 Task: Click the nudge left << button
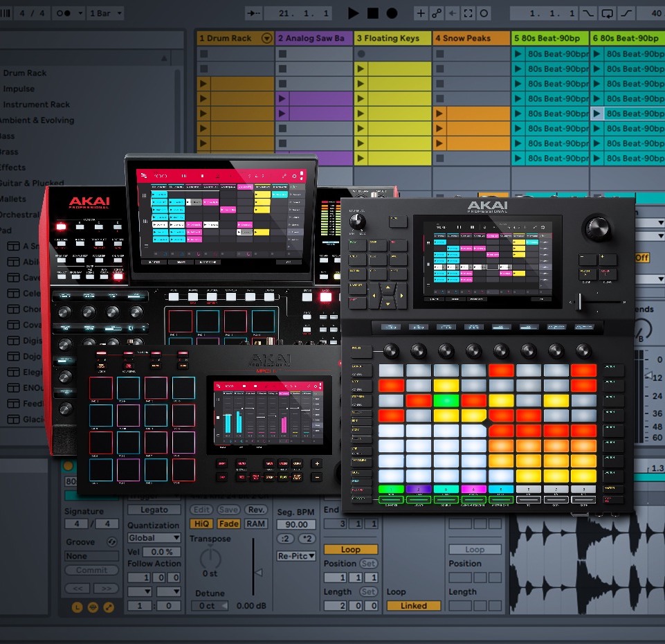[78, 589]
